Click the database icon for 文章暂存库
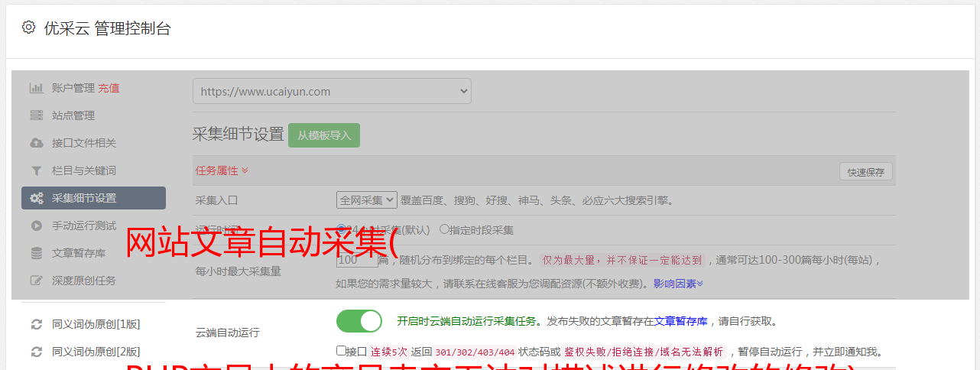Screen dimensions: 980x370 (x=36, y=253)
